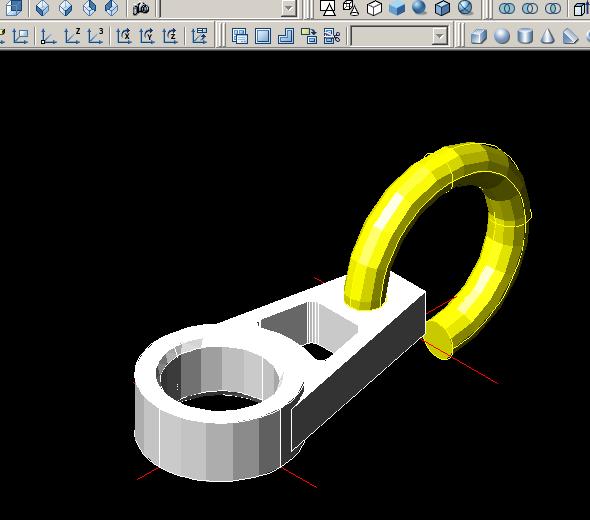Set Hidden shade mode (white cube)

click(x=374, y=8)
